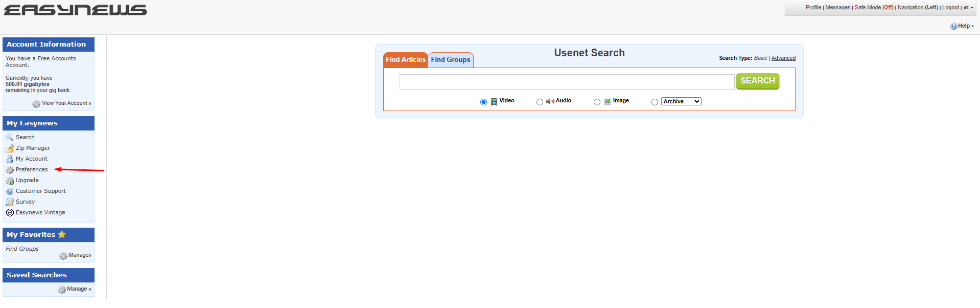Click the My Easynews panel header

click(x=49, y=123)
